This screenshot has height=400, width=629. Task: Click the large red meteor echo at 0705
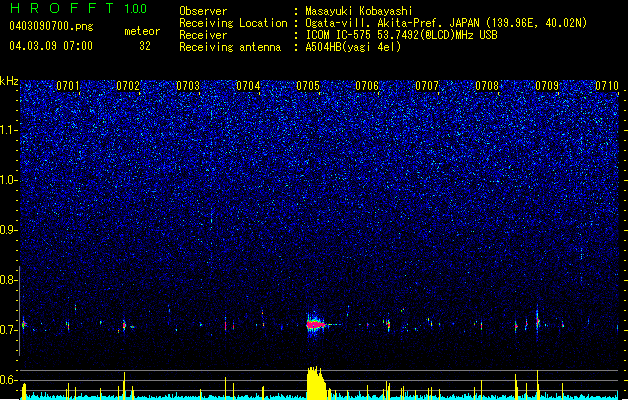coord(316,323)
